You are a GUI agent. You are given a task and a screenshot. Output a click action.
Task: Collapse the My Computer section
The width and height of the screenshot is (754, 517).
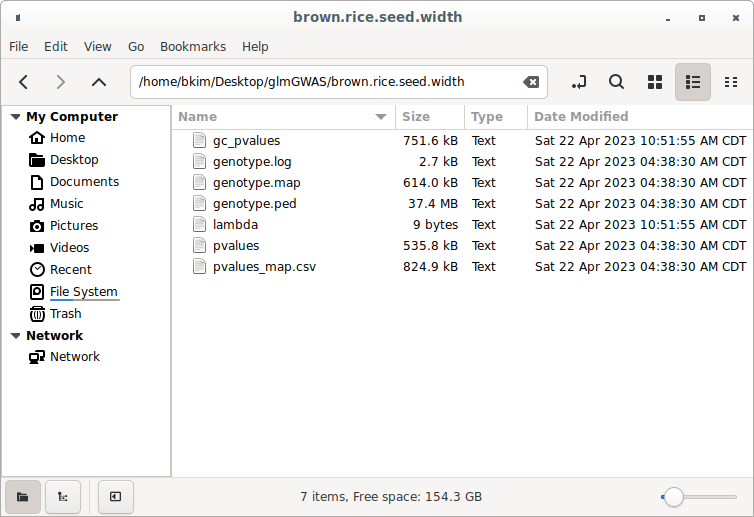(x=15, y=117)
